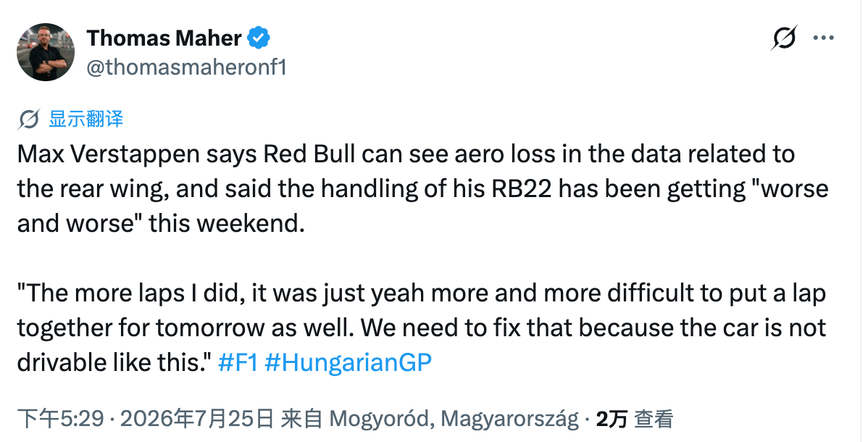Click the word RB22 in the tweet
This screenshot has width=868, height=442.
pos(522,189)
